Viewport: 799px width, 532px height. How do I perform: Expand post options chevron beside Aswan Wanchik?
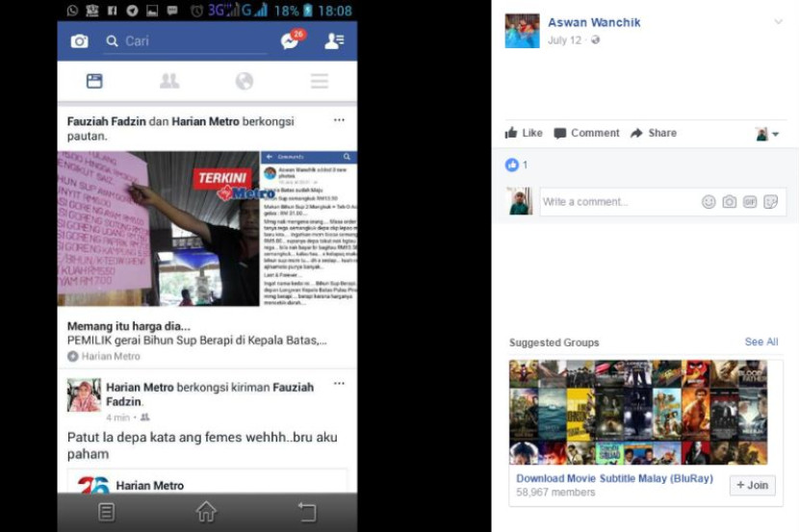[x=778, y=22]
